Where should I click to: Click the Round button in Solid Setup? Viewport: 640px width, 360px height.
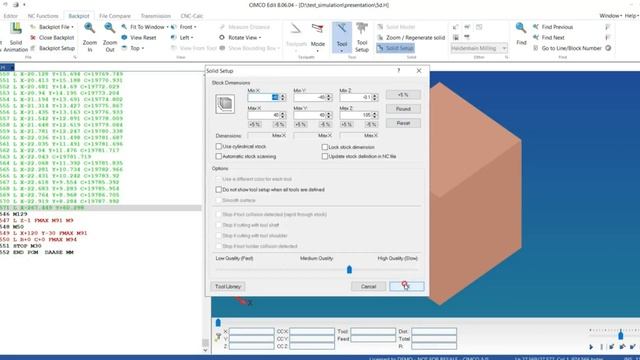pos(403,109)
